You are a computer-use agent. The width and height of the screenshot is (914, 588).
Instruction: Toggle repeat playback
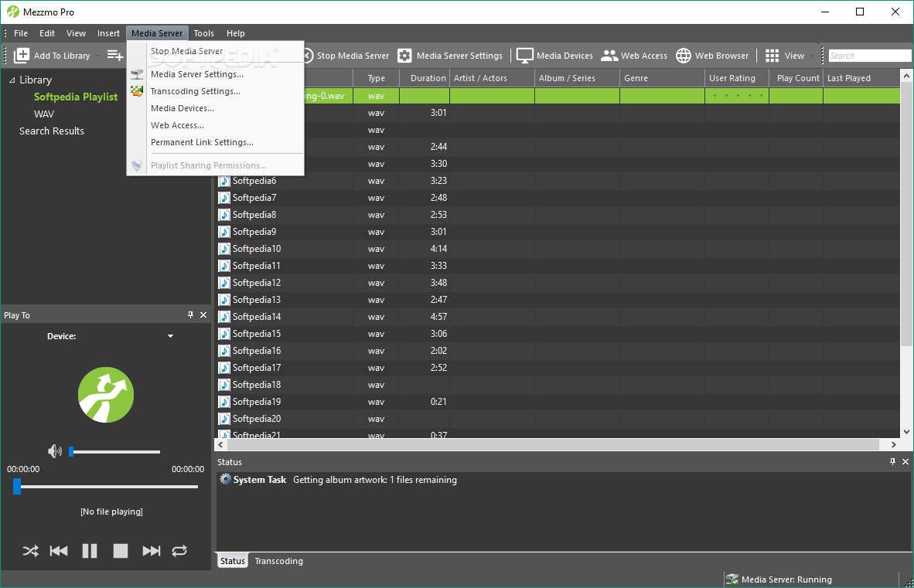pyautogui.click(x=179, y=551)
